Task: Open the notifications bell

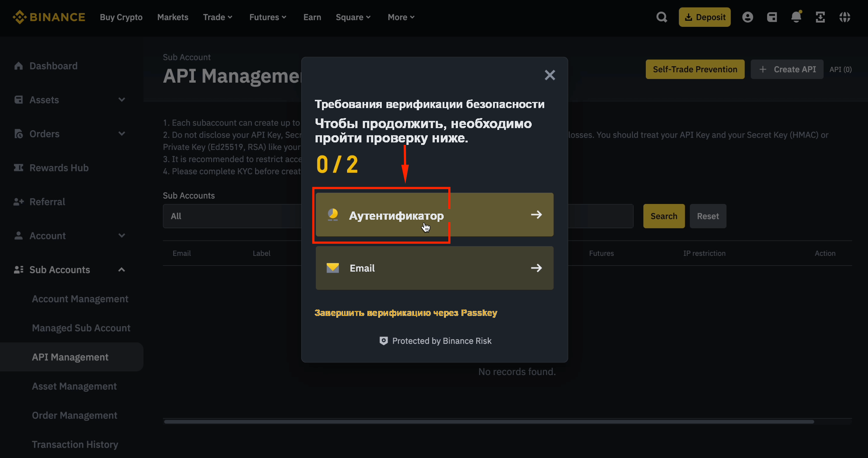Action: point(796,17)
